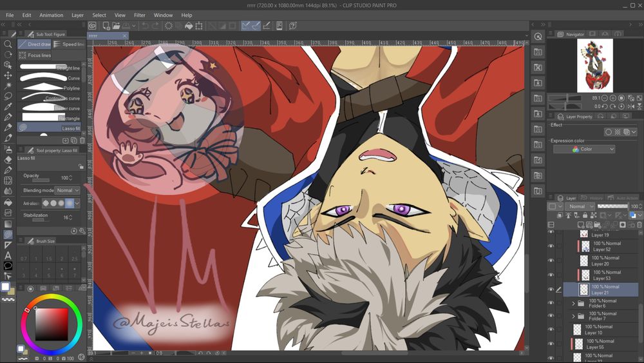Open the Expression color dropdown
The height and width of the screenshot is (363, 644).
(584, 149)
